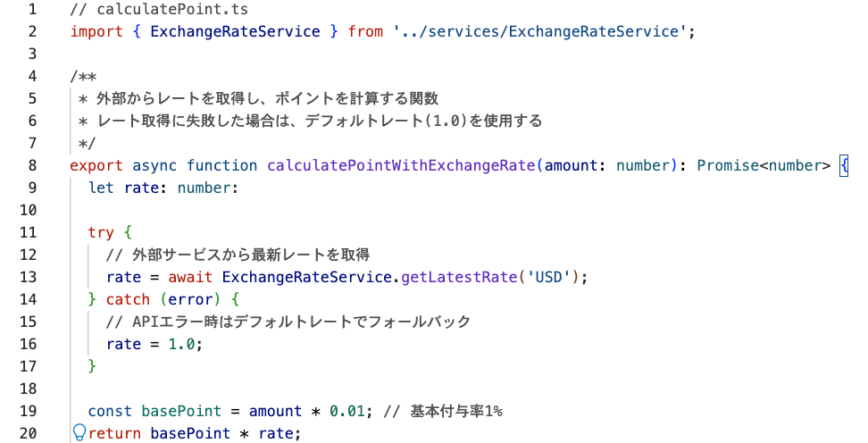Screen dimensions: 868x443
Task: Click the lightbulb quick-fix icon
Action: tap(79, 432)
